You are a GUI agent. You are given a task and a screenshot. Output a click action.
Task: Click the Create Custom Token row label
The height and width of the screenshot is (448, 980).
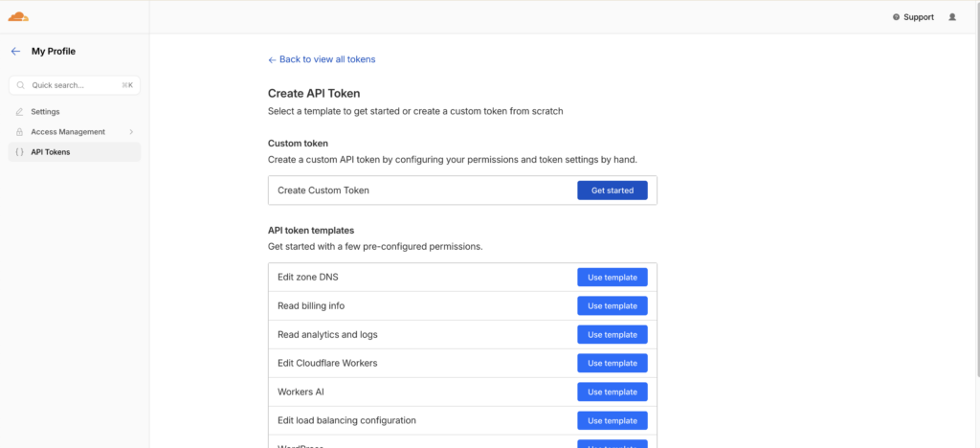323,190
